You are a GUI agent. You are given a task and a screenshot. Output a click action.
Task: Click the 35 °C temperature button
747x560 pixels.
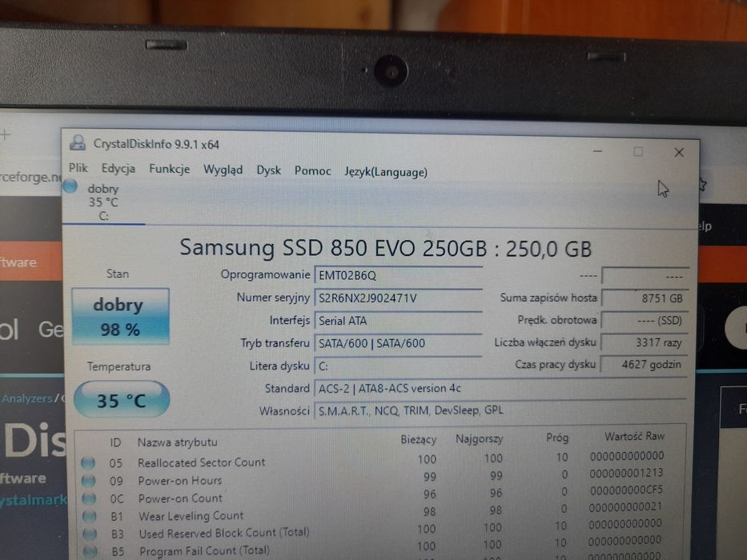[122, 399]
